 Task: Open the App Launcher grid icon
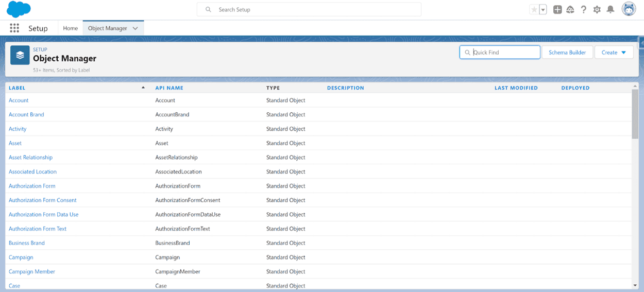14,28
